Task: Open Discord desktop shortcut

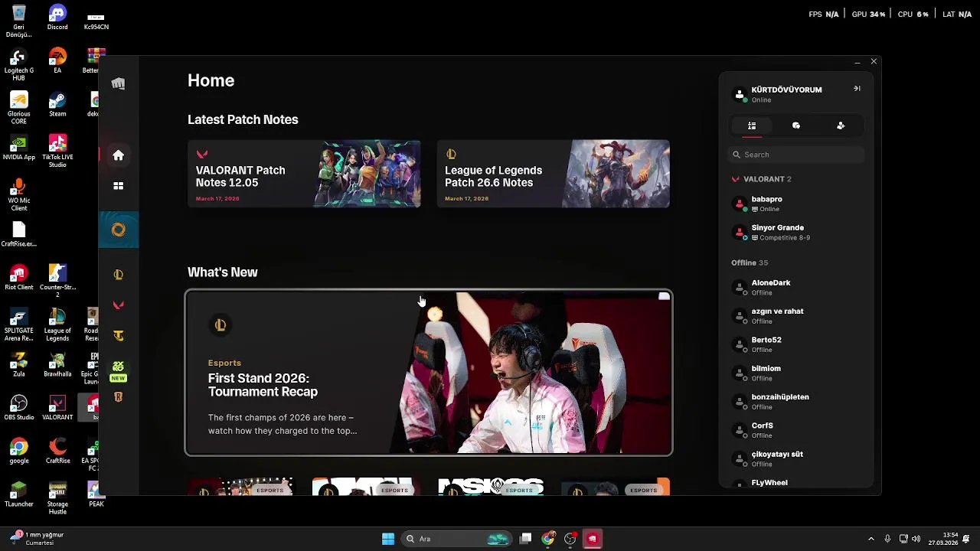Action: tap(57, 18)
